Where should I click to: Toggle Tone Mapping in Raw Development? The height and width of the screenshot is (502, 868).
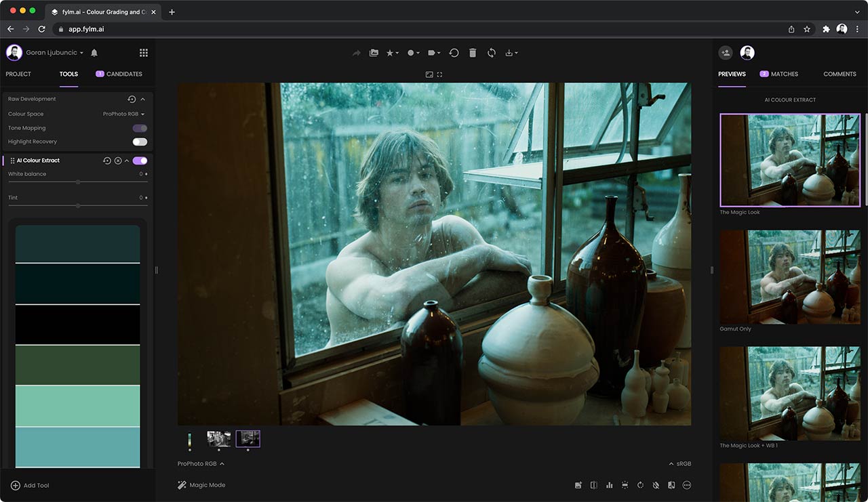pyautogui.click(x=138, y=127)
